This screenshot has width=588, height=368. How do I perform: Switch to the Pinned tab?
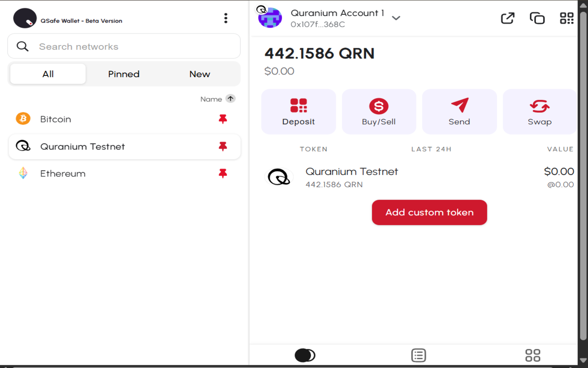pos(123,74)
